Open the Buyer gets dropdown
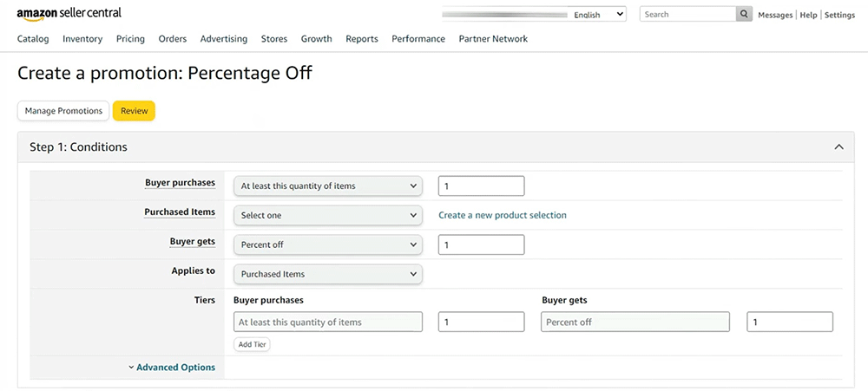 click(327, 244)
